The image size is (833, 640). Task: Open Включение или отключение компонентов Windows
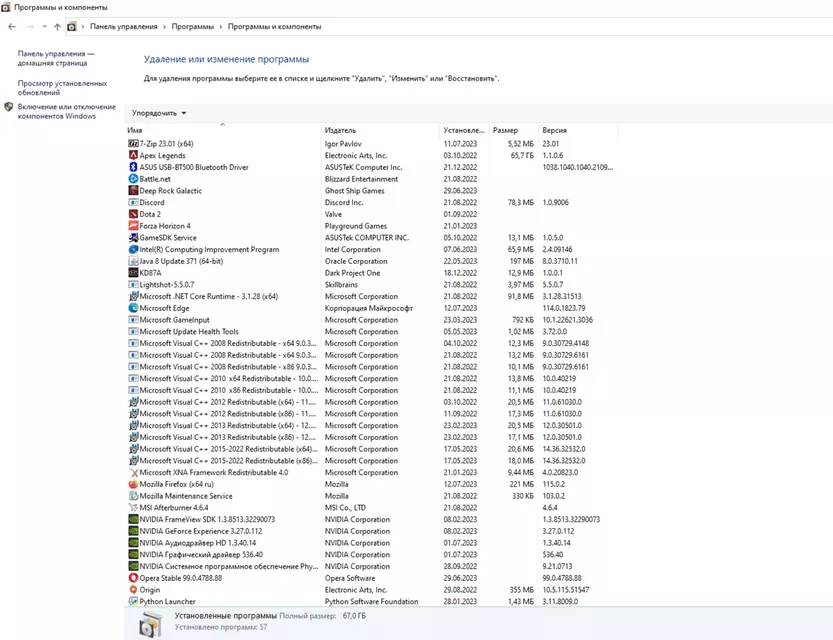click(x=66, y=112)
